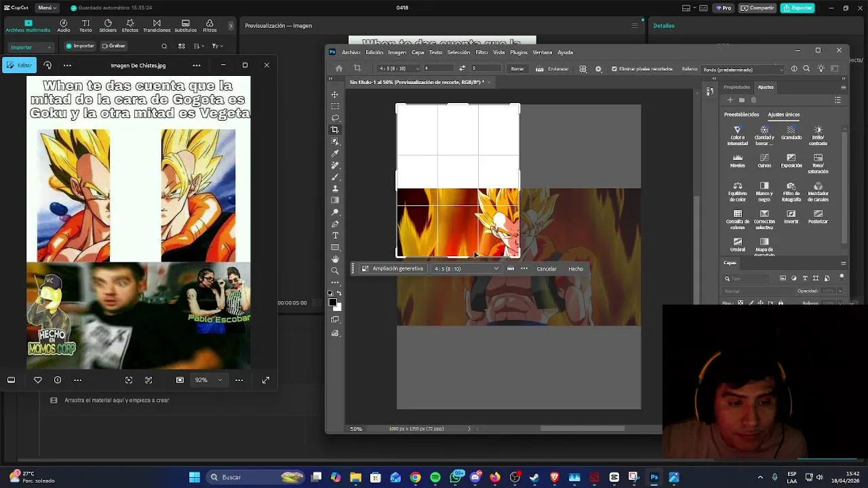Add a Niveles adjustment

pyautogui.click(x=737, y=161)
